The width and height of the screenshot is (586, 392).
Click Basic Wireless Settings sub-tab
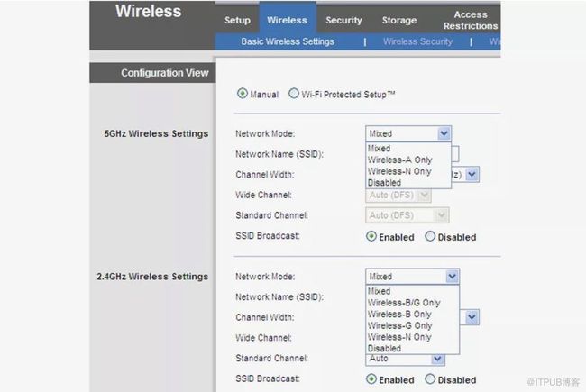click(x=288, y=41)
